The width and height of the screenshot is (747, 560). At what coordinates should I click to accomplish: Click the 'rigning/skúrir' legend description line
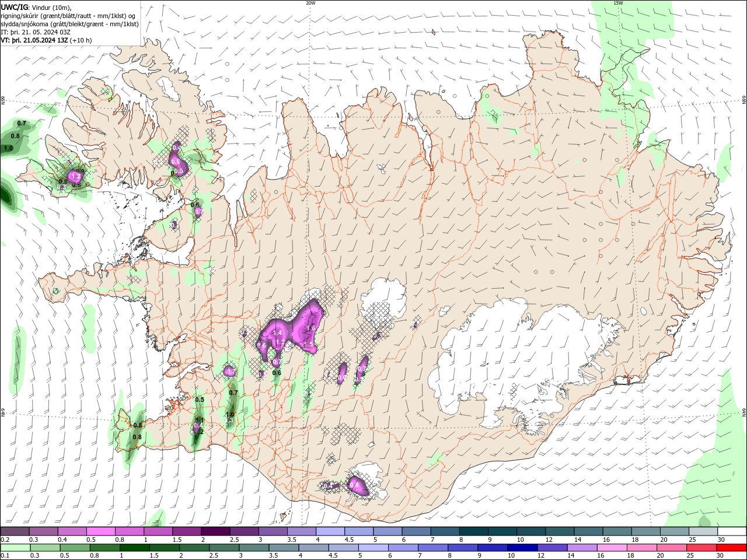click(68, 16)
